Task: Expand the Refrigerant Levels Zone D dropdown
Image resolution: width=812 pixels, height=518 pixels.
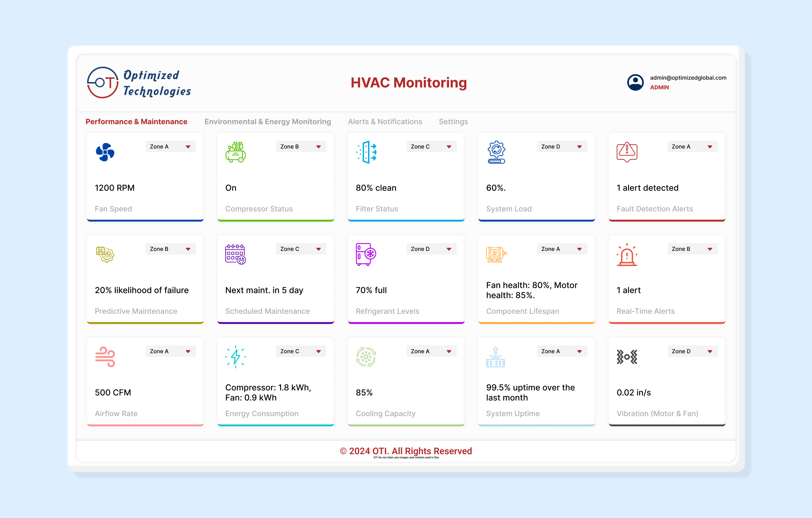Action: pyautogui.click(x=432, y=249)
